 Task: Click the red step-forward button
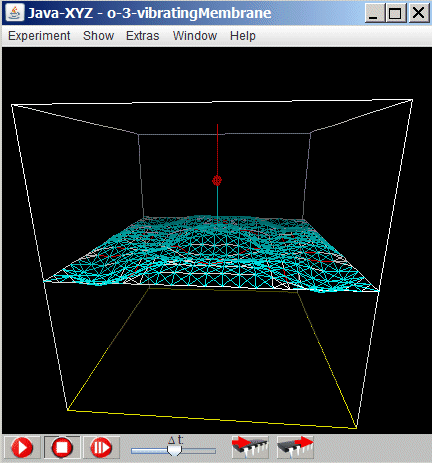tap(101, 447)
